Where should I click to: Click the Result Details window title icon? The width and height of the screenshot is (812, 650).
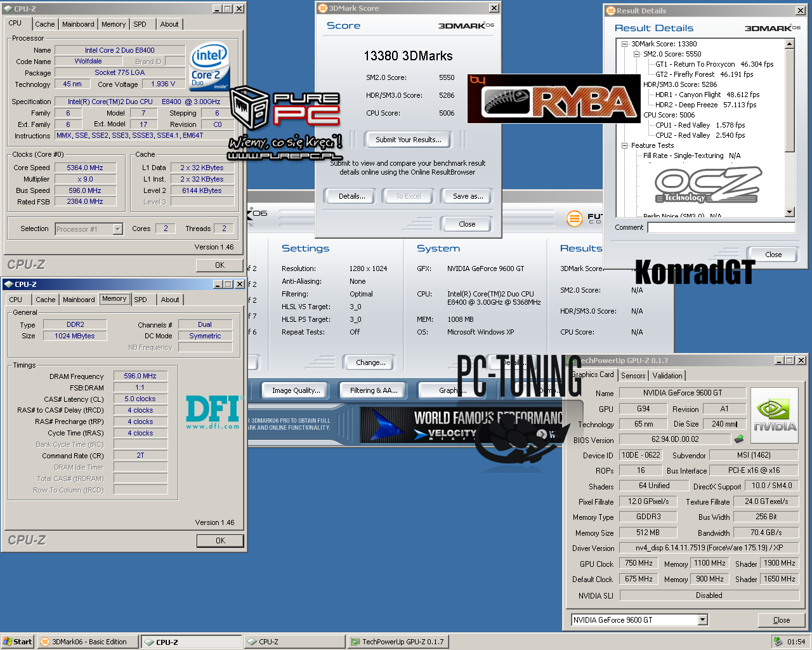click(x=611, y=11)
